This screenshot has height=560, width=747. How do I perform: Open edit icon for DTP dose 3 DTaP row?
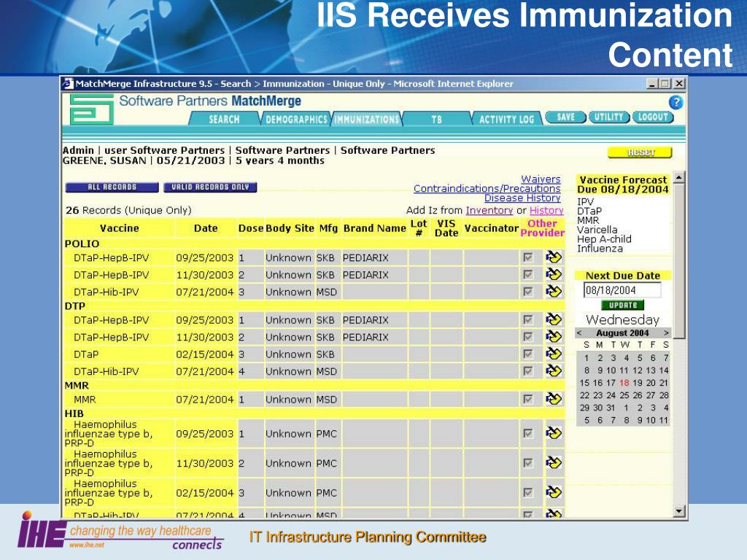pyautogui.click(x=554, y=354)
